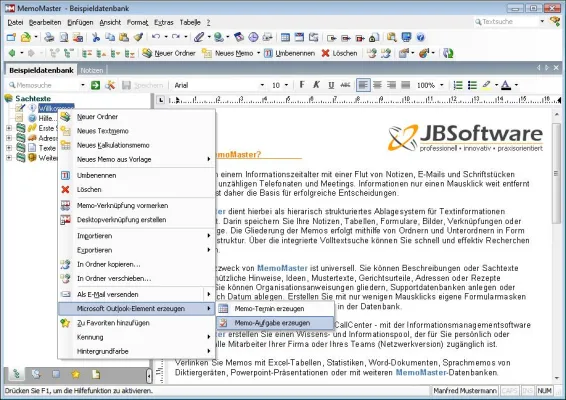This screenshot has width=566, height=400.
Task: Switch to the Notizen tab
Action: [92, 70]
